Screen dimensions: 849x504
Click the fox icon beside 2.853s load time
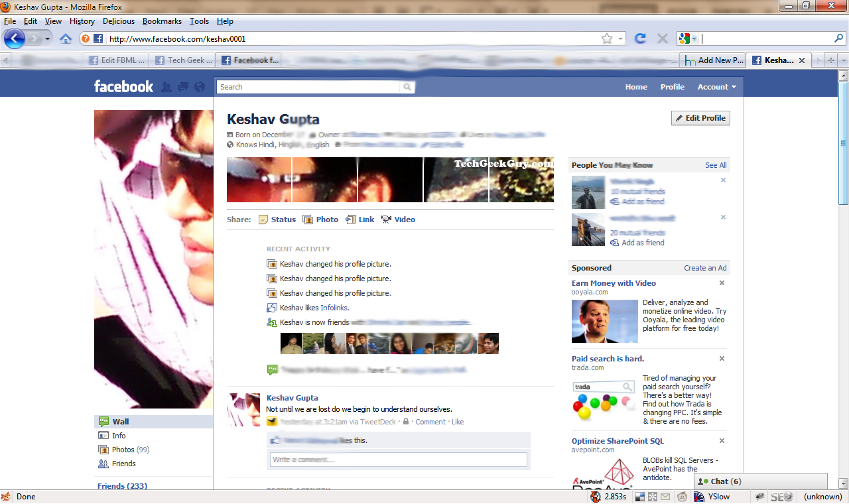[596, 497]
